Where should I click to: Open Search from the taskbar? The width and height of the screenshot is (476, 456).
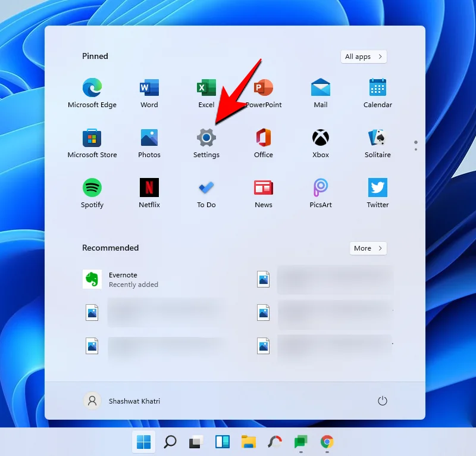pyautogui.click(x=169, y=442)
